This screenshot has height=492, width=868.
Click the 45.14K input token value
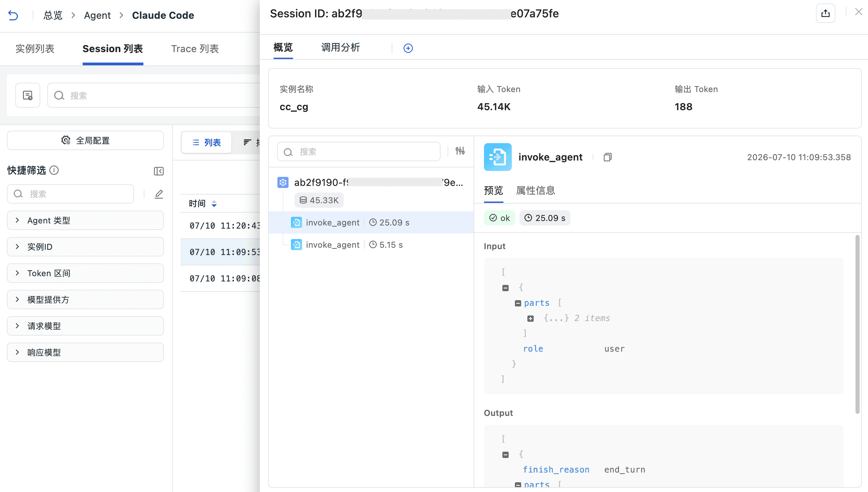tap(494, 107)
